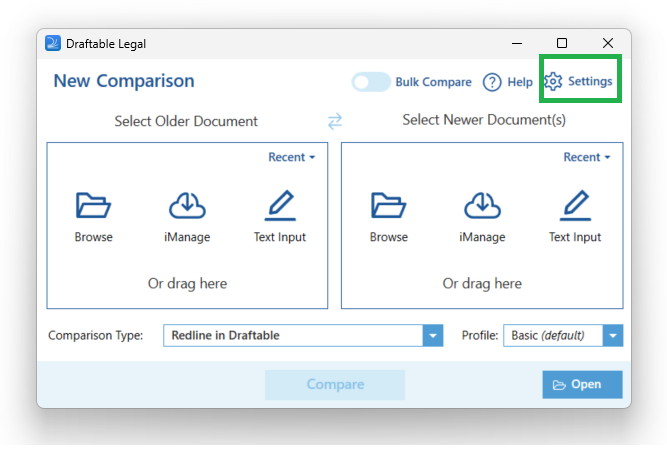Image resolution: width=667 pixels, height=449 pixels.
Task: Expand Recent list for newer documents
Action: click(x=587, y=157)
